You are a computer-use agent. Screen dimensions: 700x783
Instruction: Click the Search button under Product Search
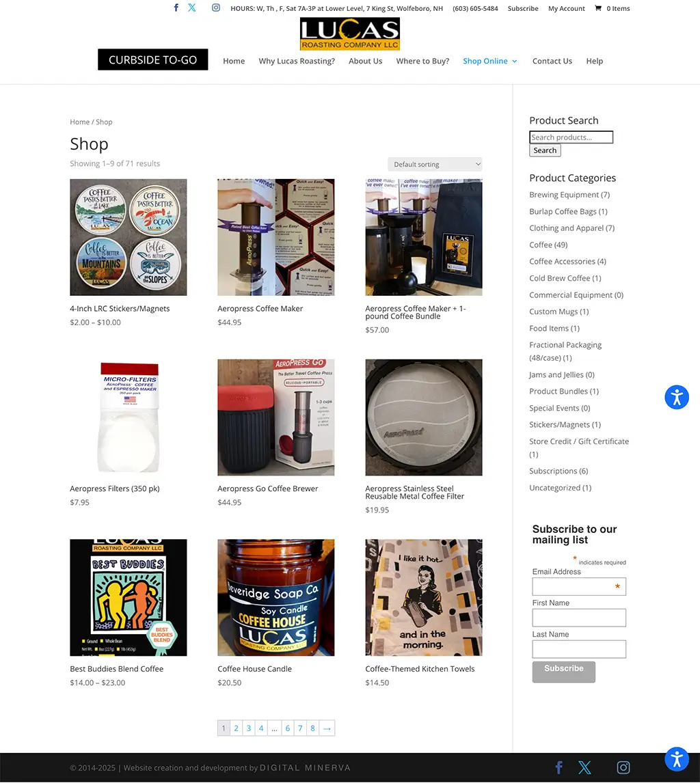tap(545, 150)
